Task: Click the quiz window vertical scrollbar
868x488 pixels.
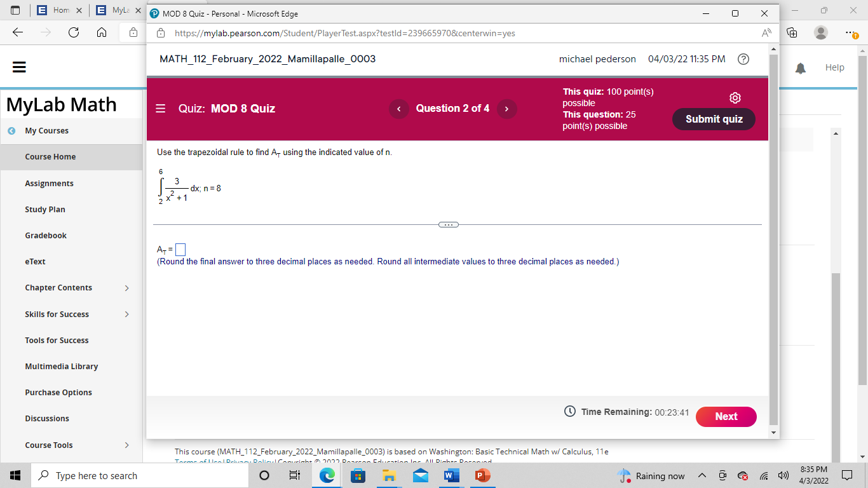Action: coord(773,241)
